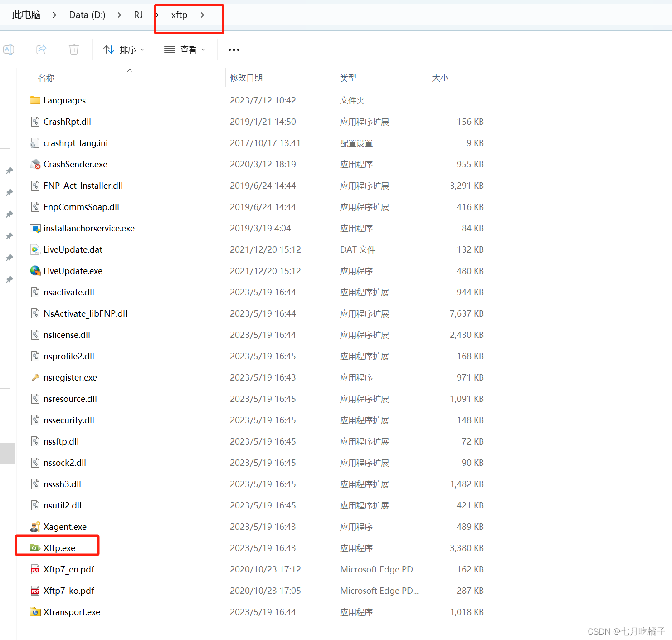Select the nsutil2.dll file icon
The height and width of the screenshot is (640, 672).
coord(35,505)
